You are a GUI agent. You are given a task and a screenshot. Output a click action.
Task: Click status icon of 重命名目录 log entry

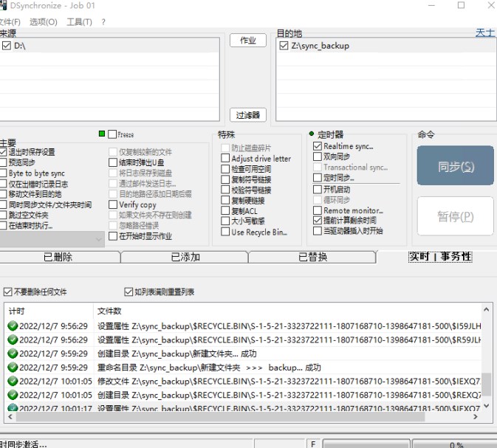tap(13, 368)
